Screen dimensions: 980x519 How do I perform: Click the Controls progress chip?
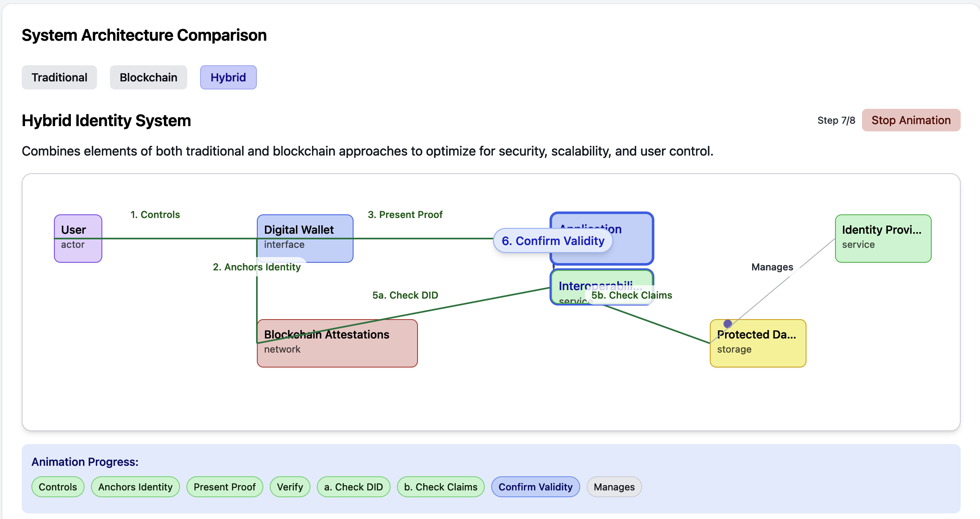[x=58, y=487]
